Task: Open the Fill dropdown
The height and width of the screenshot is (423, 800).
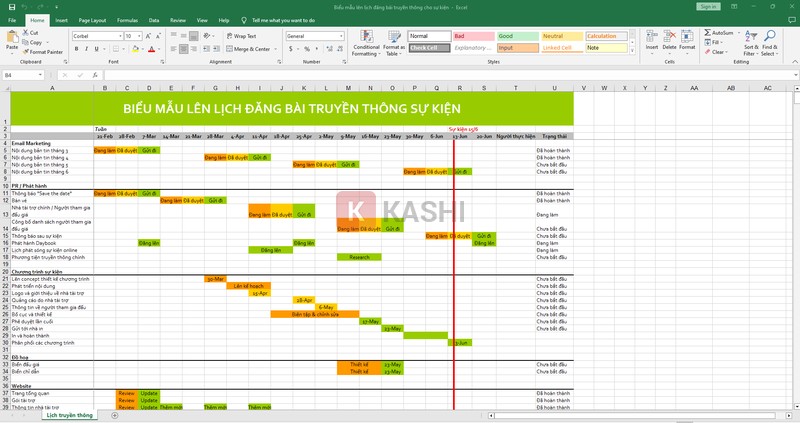Action: pos(713,42)
